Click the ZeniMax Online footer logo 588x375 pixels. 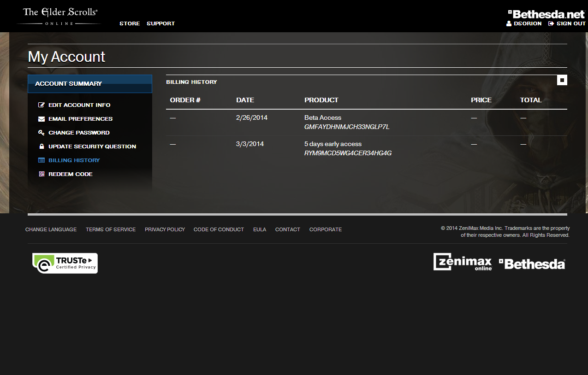463,262
